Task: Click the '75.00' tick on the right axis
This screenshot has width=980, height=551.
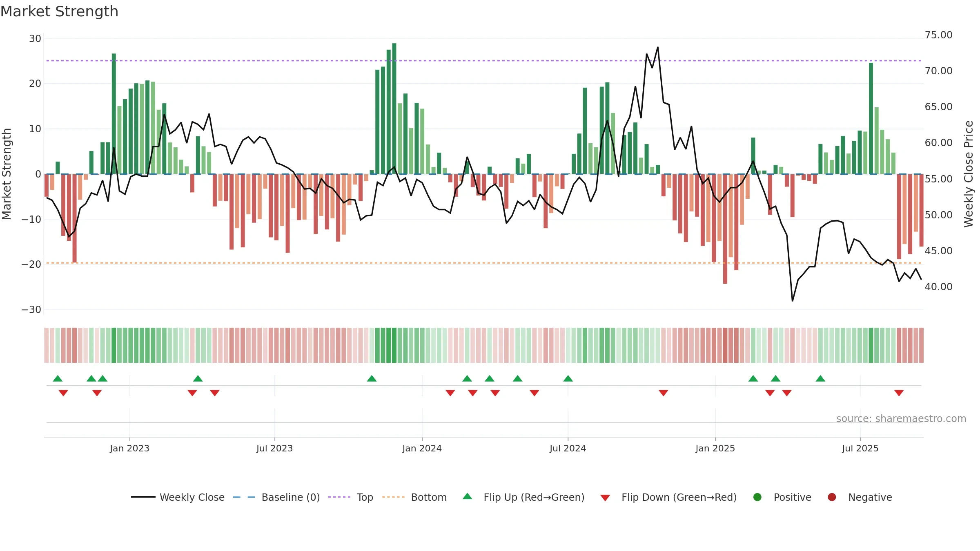Action: point(939,35)
